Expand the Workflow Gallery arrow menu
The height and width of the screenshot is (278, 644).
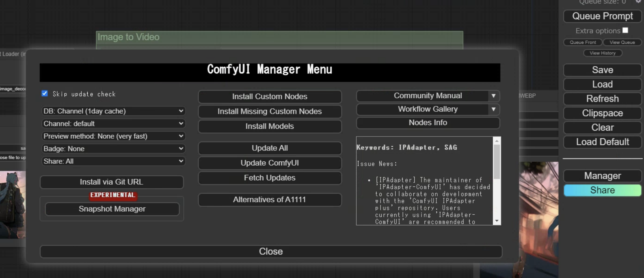coord(493,109)
